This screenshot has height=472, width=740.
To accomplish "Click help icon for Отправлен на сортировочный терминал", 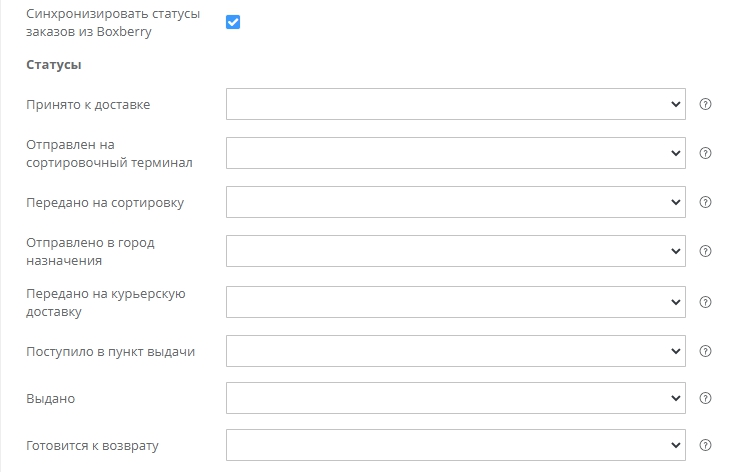I will [705, 153].
